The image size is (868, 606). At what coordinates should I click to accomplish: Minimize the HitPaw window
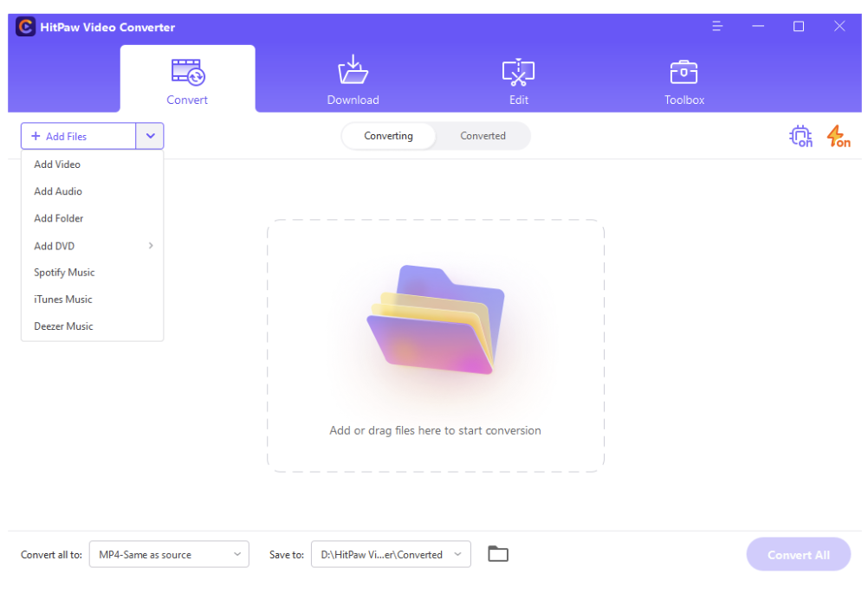click(x=758, y=26)
